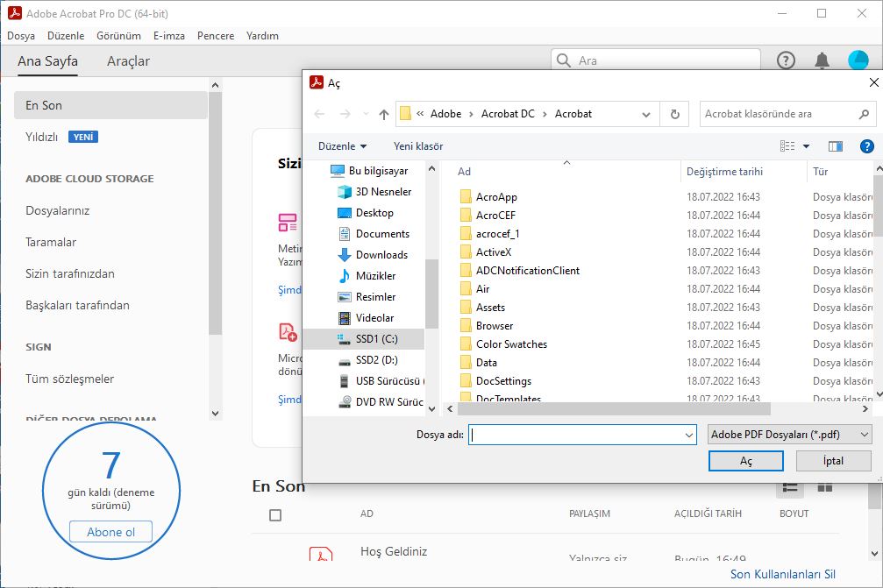This screenshot has width=883, height=588.
Task: Expand the address bar path dropdown
Action: [x=646, y=114]
